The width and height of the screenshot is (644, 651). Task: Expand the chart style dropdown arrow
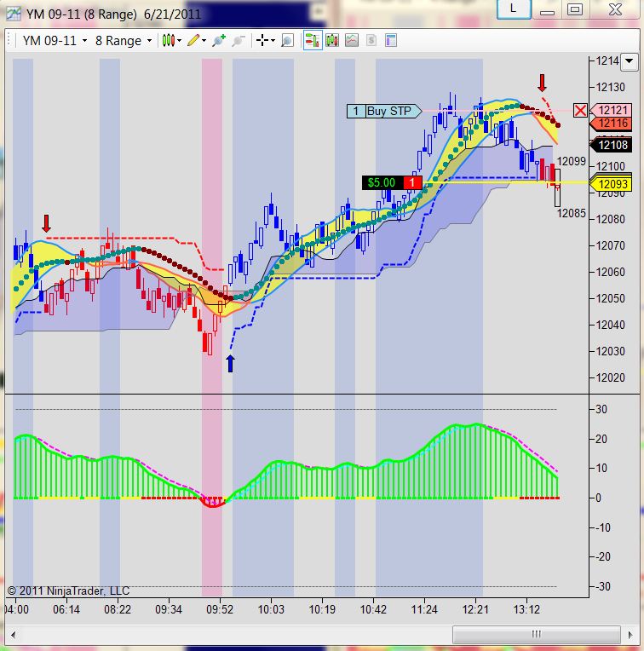(x=179, y=40)
